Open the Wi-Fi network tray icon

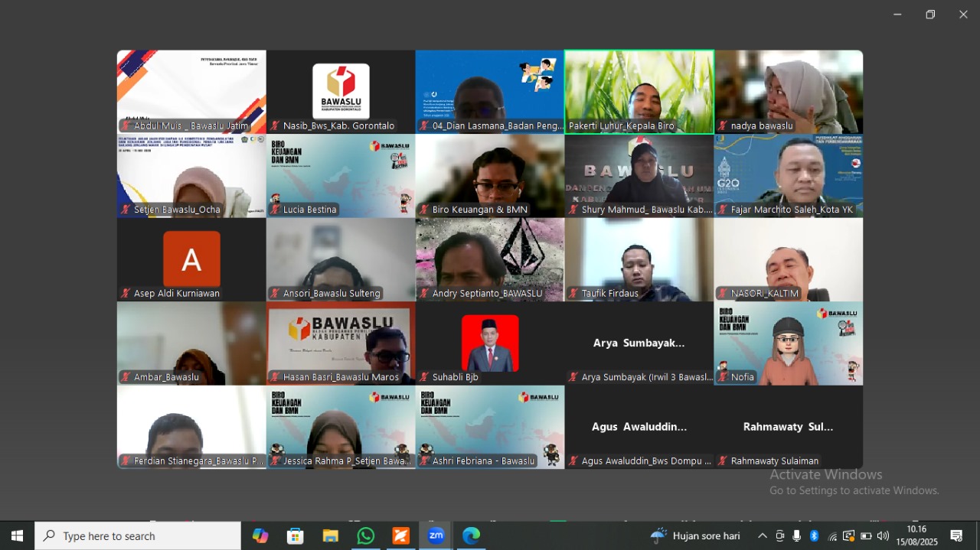click(832, 536)
